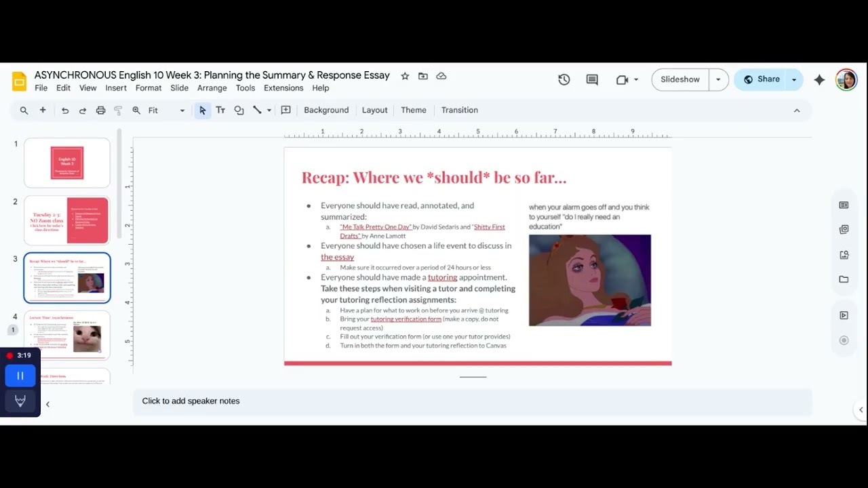Open the comments panel icon

click(x=592, y=79)
